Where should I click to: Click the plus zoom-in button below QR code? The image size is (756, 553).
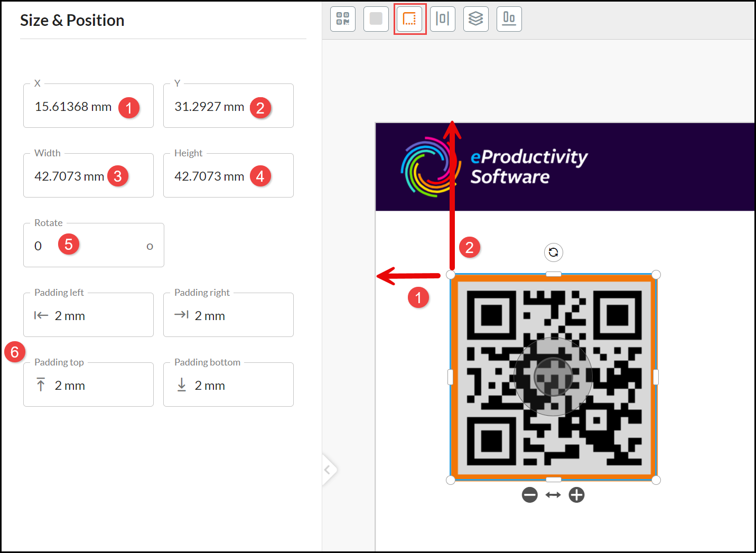(x=576, y=495)
